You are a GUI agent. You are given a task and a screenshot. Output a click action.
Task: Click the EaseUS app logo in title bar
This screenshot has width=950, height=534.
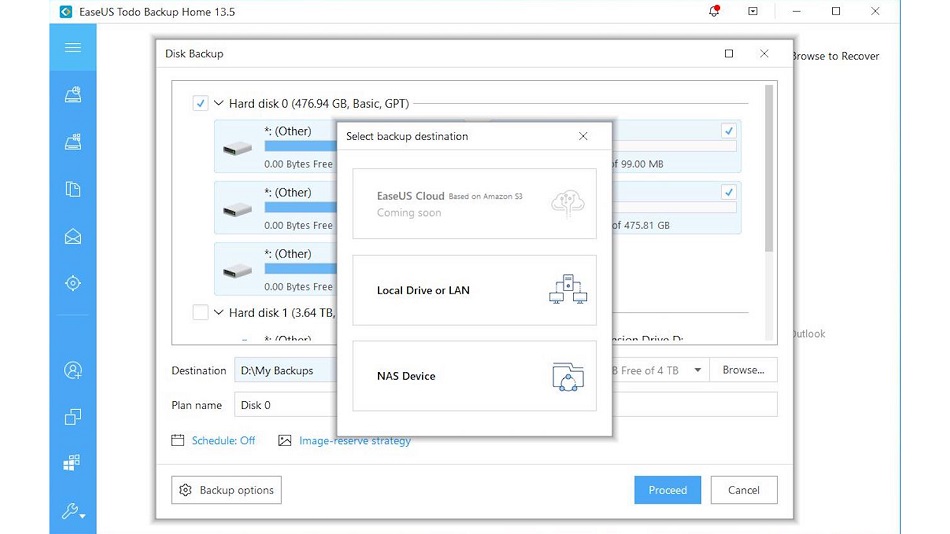66,12
